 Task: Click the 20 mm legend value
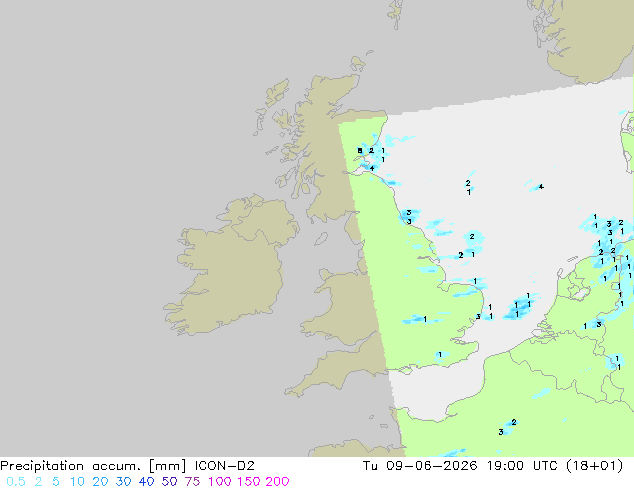coord(100,482)
